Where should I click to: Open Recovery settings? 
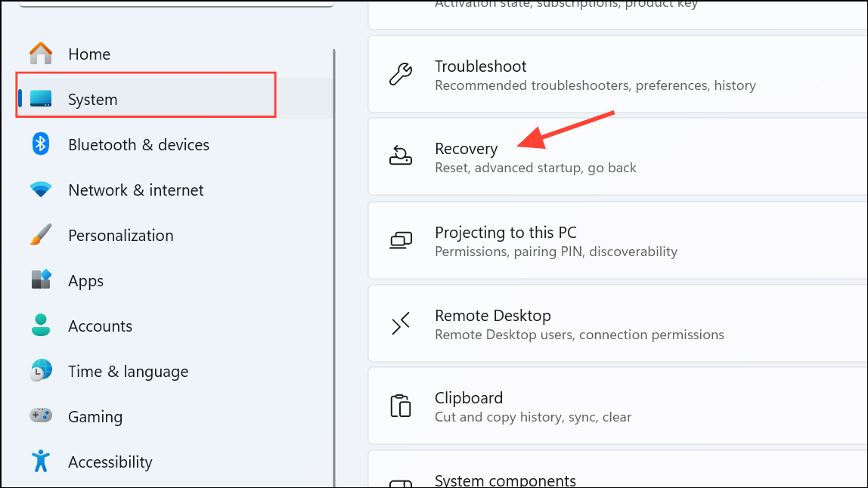coord(618,157)
